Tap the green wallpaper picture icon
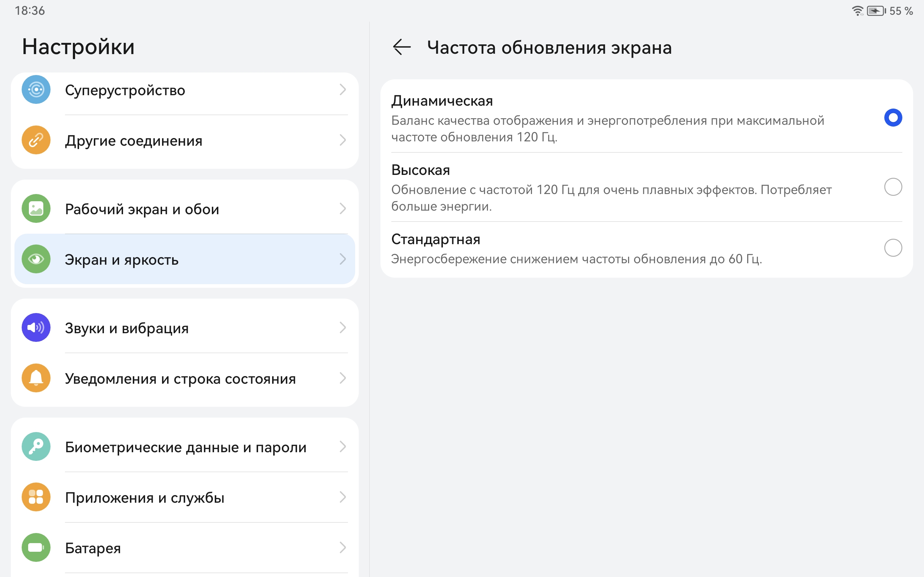The width and height of the screenshot is (924, 577). 36,209
